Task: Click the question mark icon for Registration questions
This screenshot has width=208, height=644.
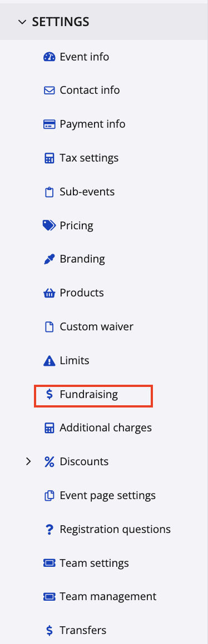Action: tap(49, 530)
